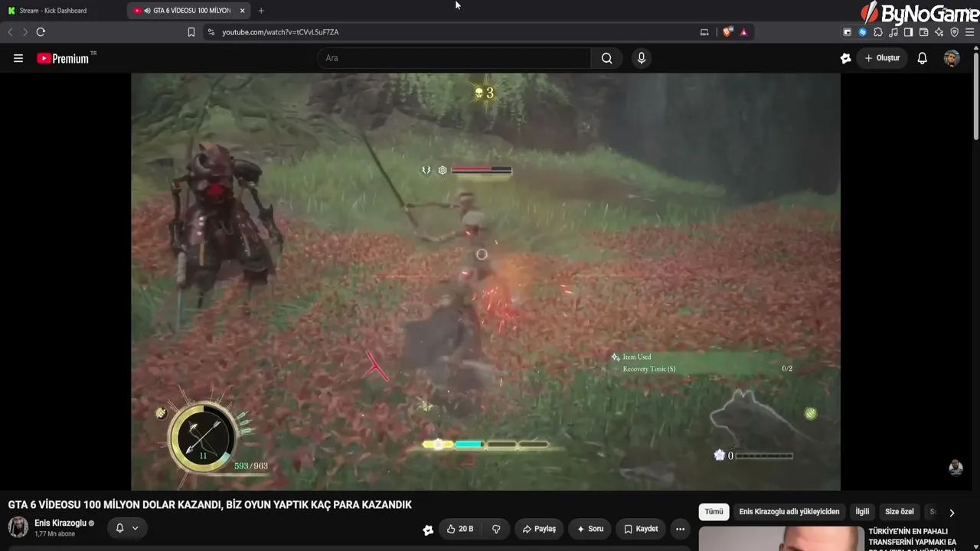Click the install/cast screen icon in address bar

pyautogui.click(x=704, y=32)
